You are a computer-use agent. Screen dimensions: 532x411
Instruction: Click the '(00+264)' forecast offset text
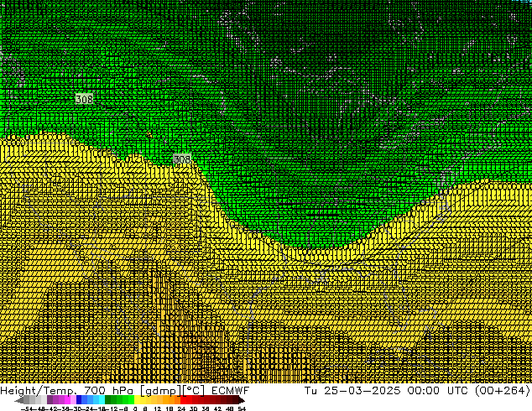point(503,391)
